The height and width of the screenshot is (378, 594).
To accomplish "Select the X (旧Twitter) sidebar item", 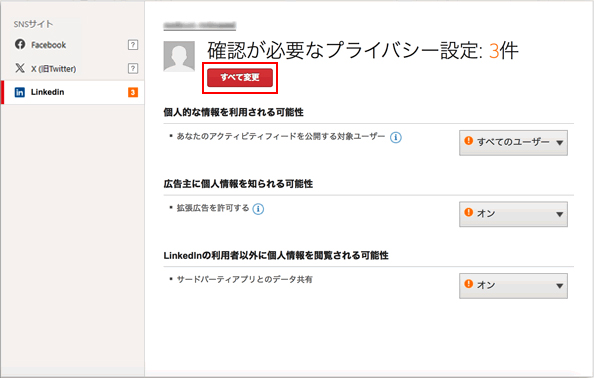I will pos(73,69).
